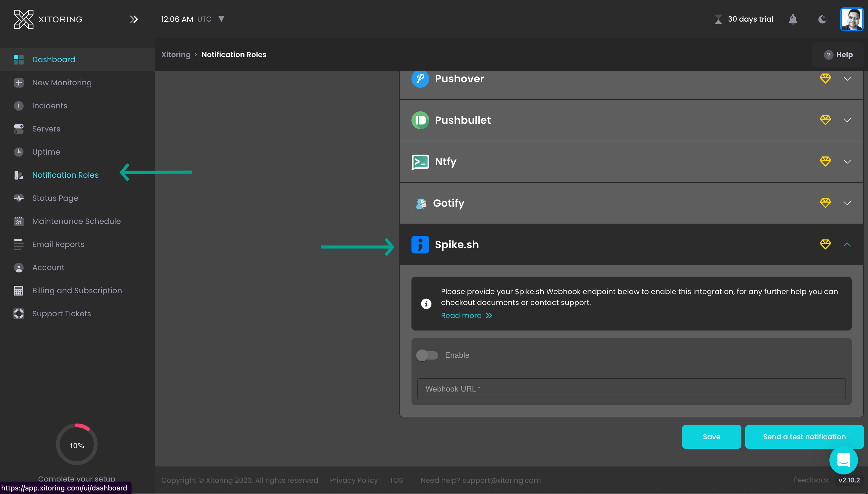Click the notification bell icon
868x494 pixels.
(x=793, y=19)
